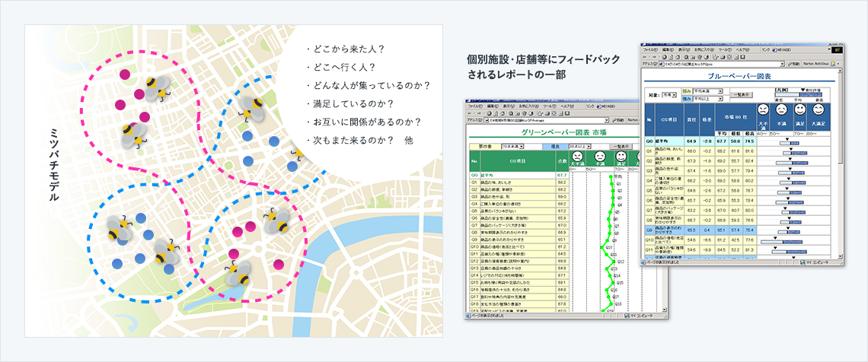Click リンク links label in blue window
This screenshot has width=868, height=362.
pyautogui.click(x=765, y=49)
